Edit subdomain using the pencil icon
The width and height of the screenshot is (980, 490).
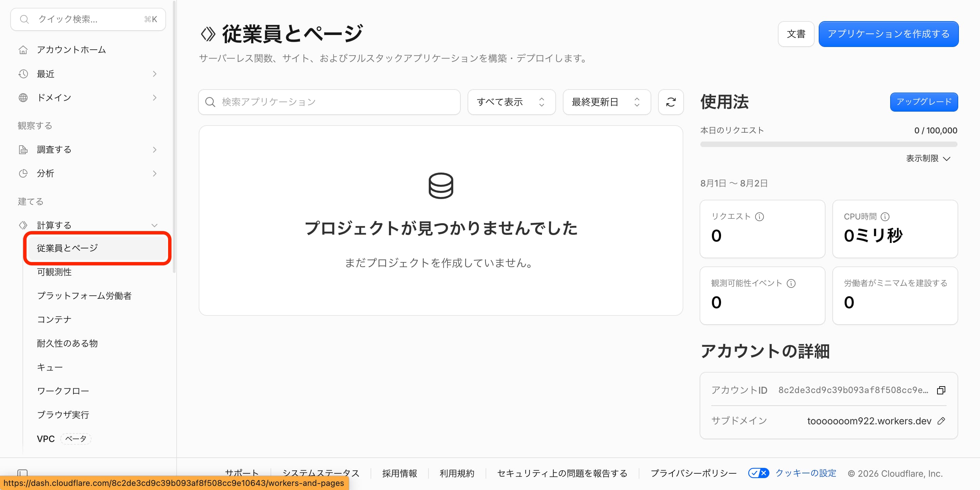pos(941,421)
